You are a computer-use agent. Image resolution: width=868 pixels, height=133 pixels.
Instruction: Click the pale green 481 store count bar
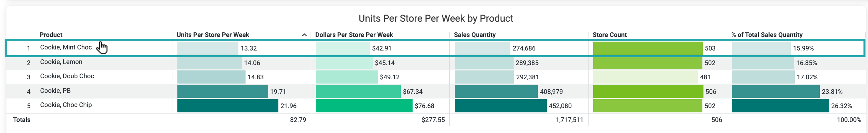point(645,77)
